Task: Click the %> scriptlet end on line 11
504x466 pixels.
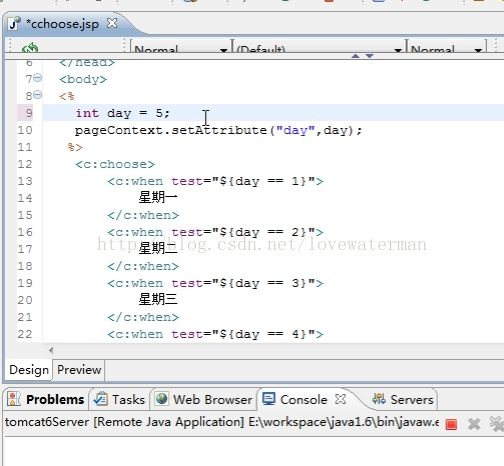Action: coord(75,147)
